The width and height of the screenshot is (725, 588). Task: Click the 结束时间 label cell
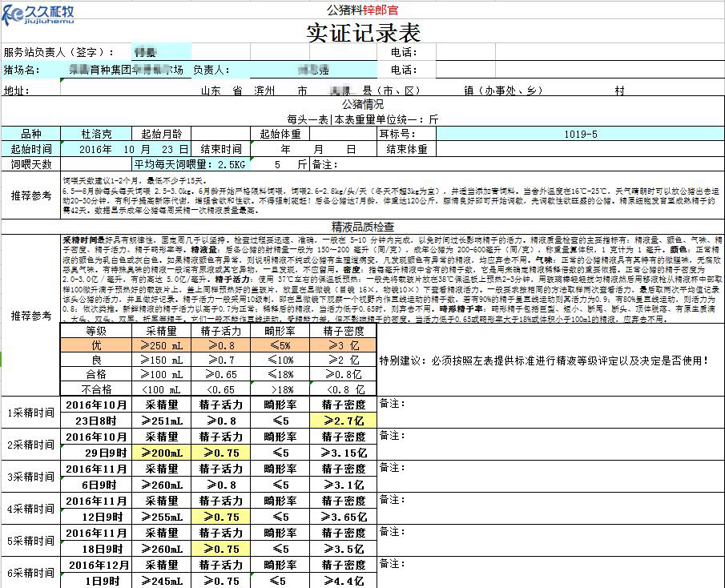click(x=220, y=149)
